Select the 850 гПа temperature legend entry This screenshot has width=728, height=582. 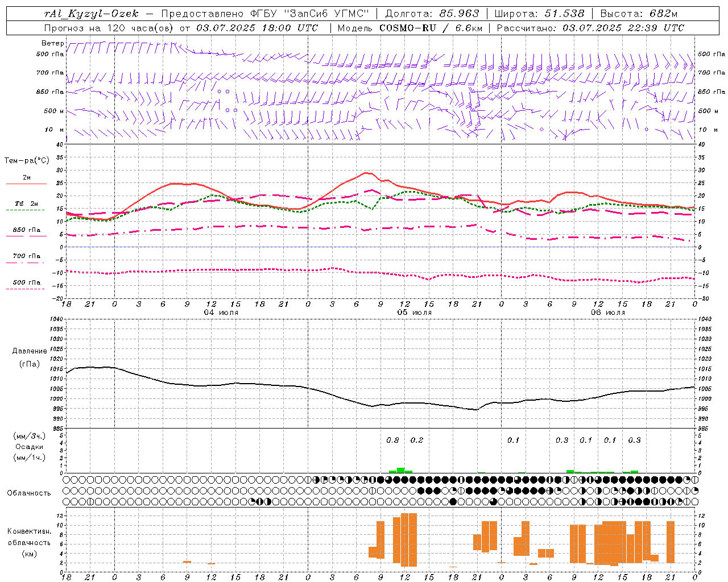(x=26, y=230)
